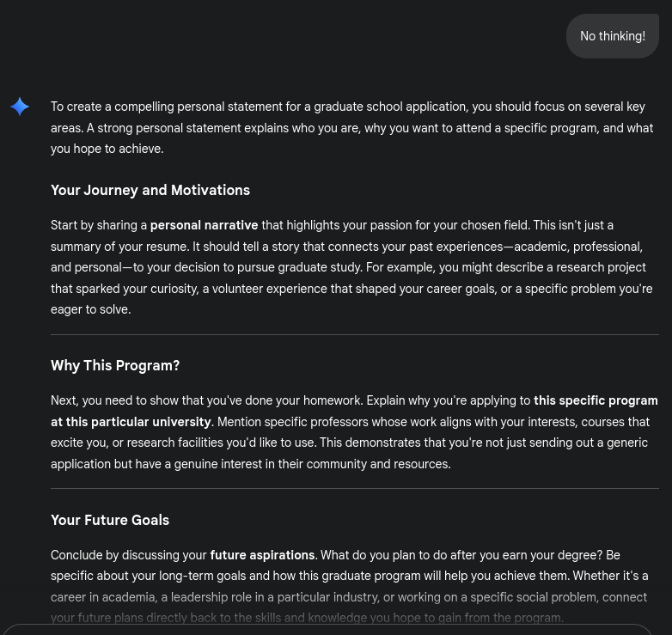Click the divider line above "Your Future Goals"
672x635 pixels.
pyautogui.click(x=354, y=488)
